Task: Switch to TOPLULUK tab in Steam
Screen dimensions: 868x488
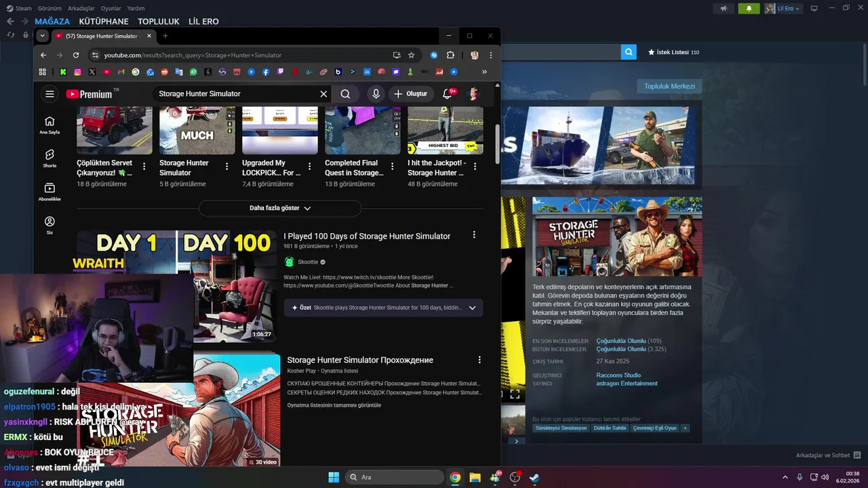Action: tap(159, 22)
